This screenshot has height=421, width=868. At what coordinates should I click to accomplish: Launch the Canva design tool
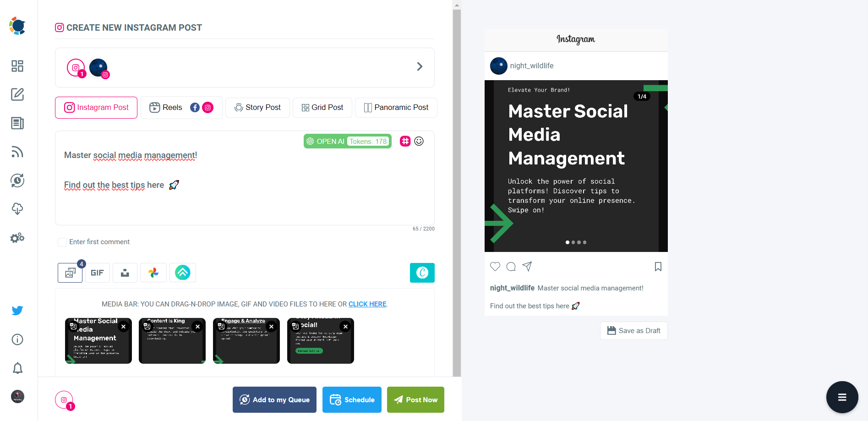pos(422,273)
